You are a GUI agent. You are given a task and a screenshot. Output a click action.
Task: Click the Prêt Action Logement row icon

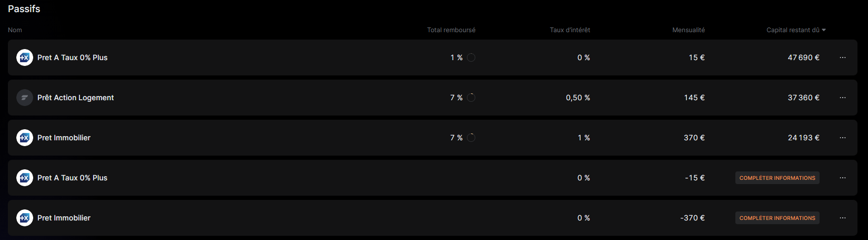pyautogui.click(x=25, y=98)
